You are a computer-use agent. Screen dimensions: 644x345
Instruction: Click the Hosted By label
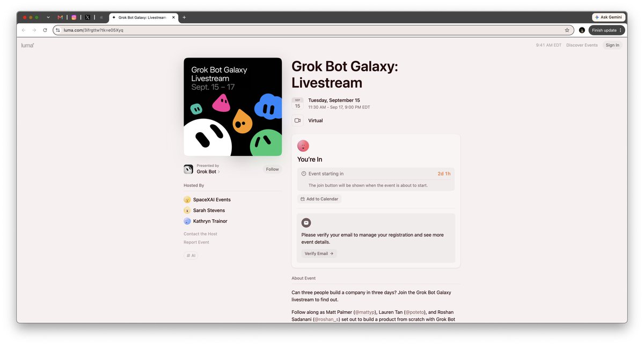pyautogui.click(x=194, y=185)
